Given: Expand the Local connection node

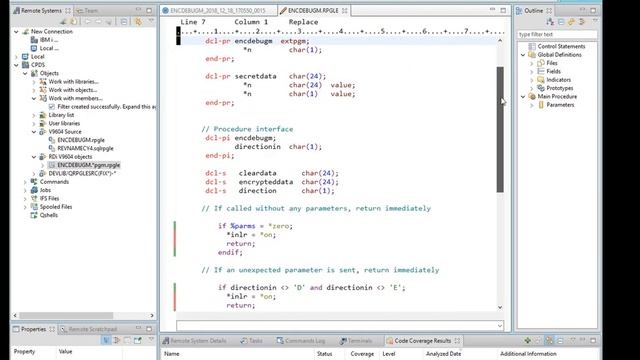Looking at the screenshot, I should (x=16, y=56).
